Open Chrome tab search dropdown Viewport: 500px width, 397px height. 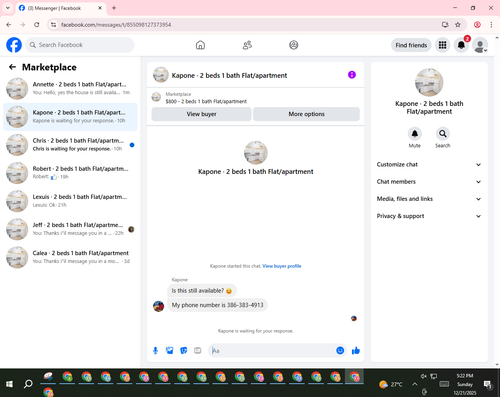point(8,8)
